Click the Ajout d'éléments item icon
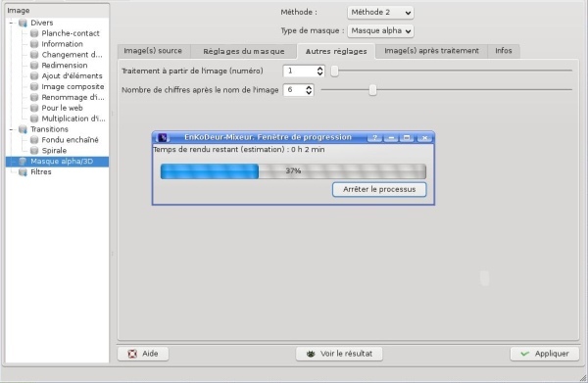Screen dimensions: 588x383 pyautogui.click(x=34, y=75)
